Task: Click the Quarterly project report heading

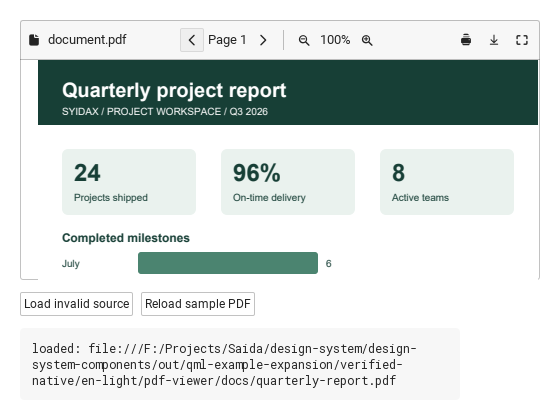Action: click(x=174, y=90)
